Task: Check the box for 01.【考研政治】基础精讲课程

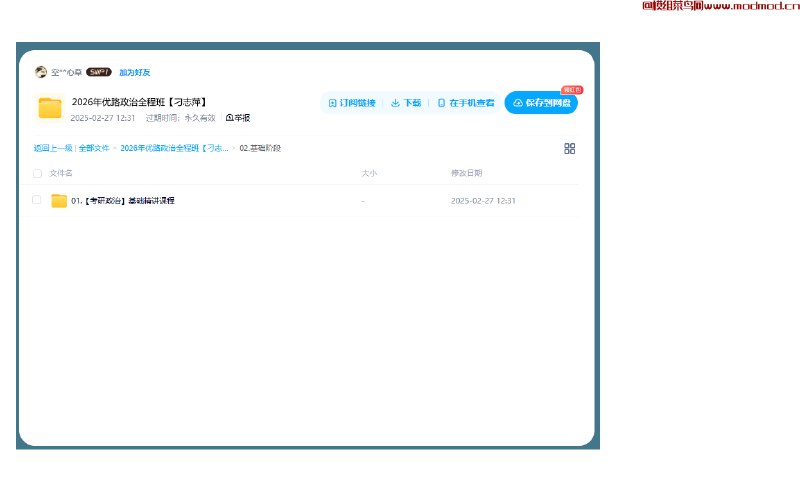Action: pyautogui.click(x=36, y=200)
